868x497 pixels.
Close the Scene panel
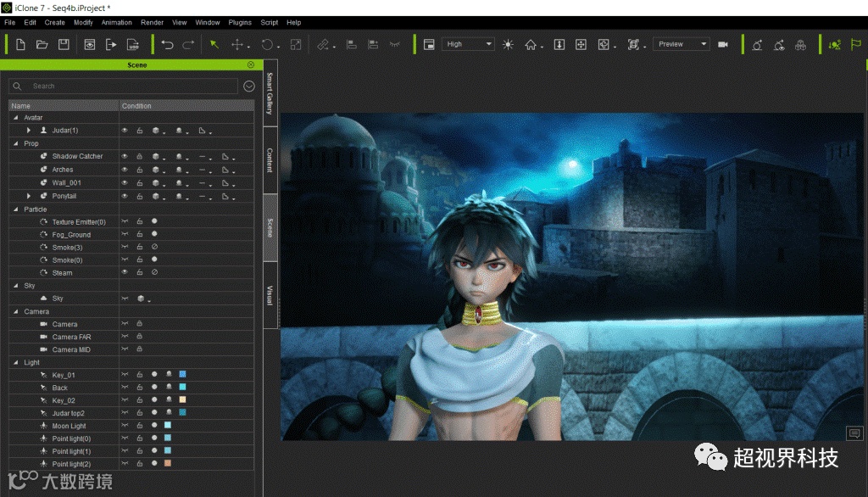coord(251,64)
